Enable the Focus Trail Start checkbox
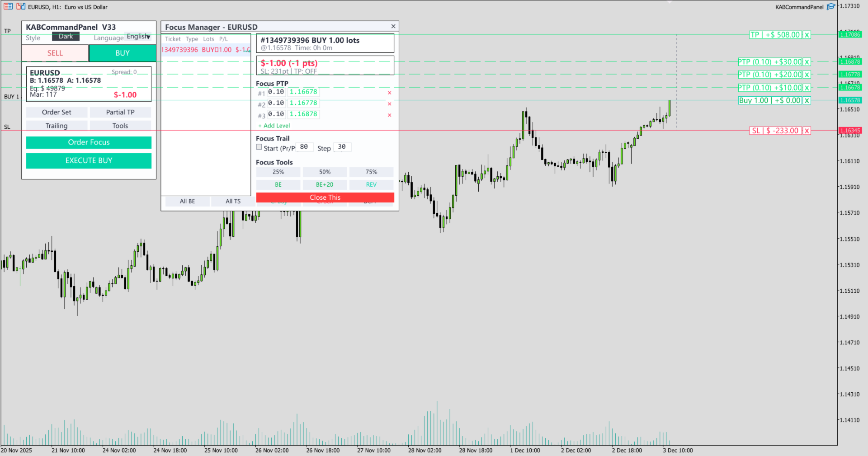The height and width of the screenshot is (456, 868). pos(259,147)
